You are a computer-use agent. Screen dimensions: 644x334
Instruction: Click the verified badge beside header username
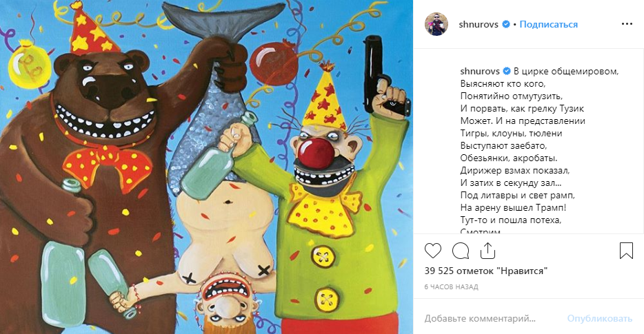506,24
